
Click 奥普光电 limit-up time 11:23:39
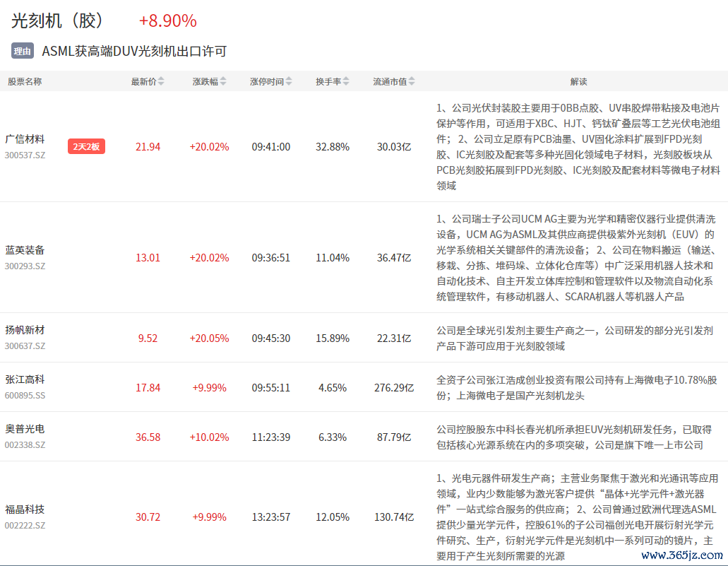tap(271, 437)
